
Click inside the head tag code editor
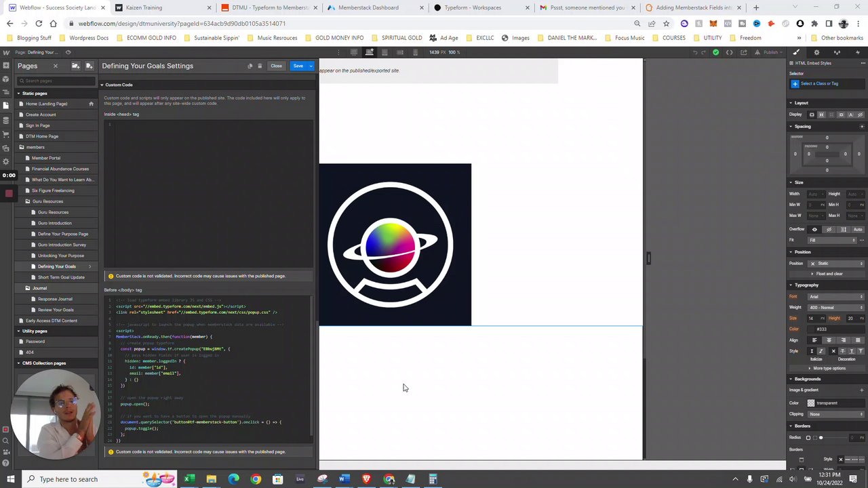pos(208,193)
